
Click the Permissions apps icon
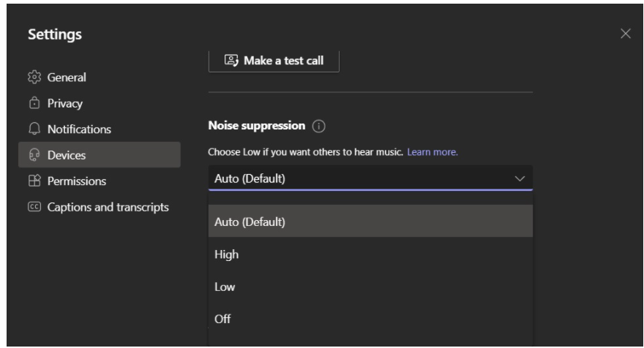coord(34,181)
